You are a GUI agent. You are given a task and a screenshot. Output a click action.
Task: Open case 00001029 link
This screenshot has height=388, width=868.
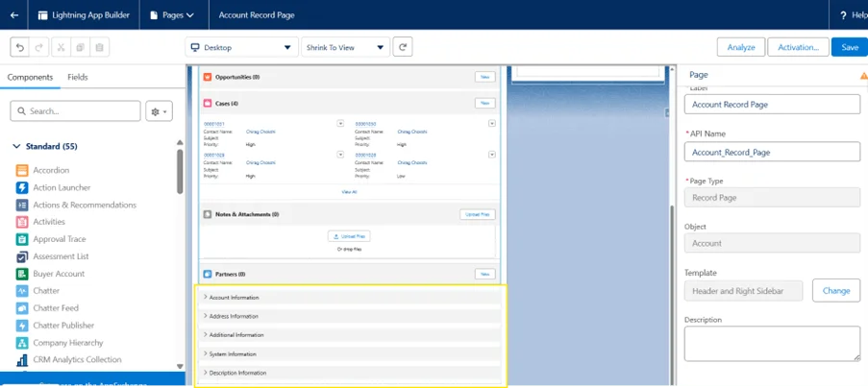pos(213,156)
